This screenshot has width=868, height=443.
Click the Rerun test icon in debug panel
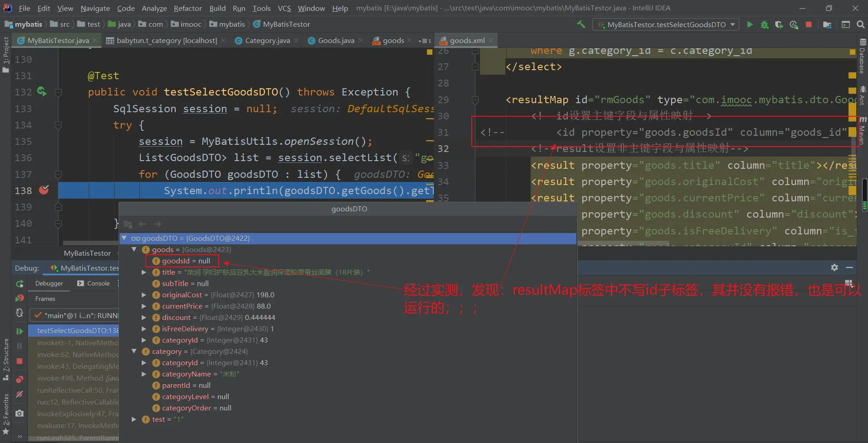pos(19,284)
